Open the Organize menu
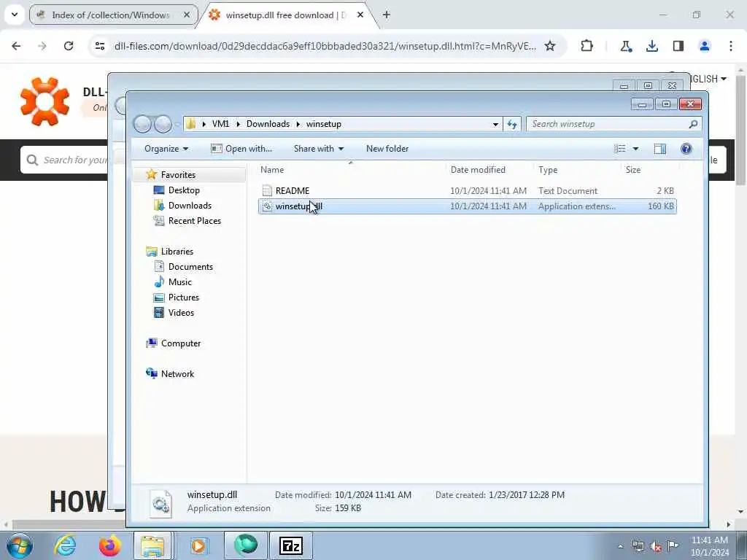This screenshot has height=560, width=747. [x=166, y=149]
